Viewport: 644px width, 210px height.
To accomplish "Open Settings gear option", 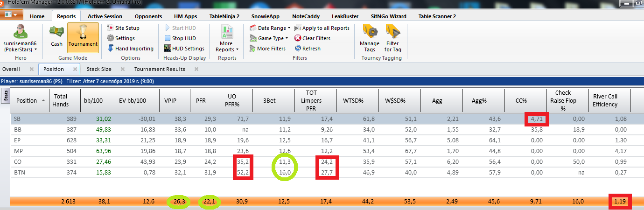I will [x=121, y=38].
